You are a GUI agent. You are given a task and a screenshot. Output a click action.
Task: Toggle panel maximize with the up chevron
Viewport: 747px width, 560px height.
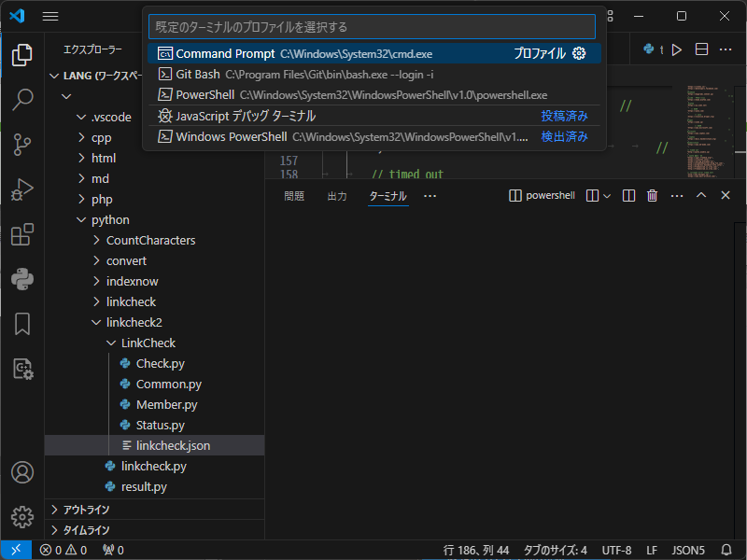click(701, 196)
